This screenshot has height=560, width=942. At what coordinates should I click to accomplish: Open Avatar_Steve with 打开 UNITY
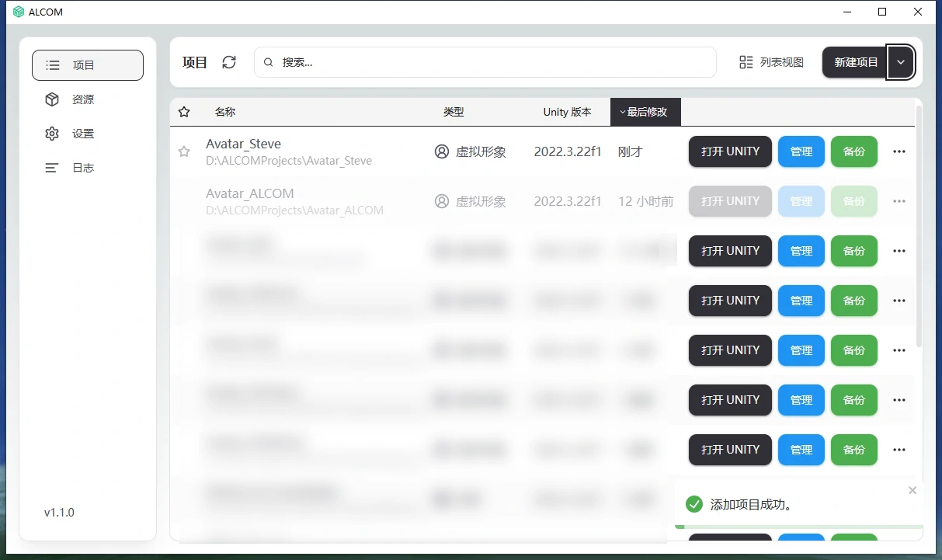coord(730,151)
